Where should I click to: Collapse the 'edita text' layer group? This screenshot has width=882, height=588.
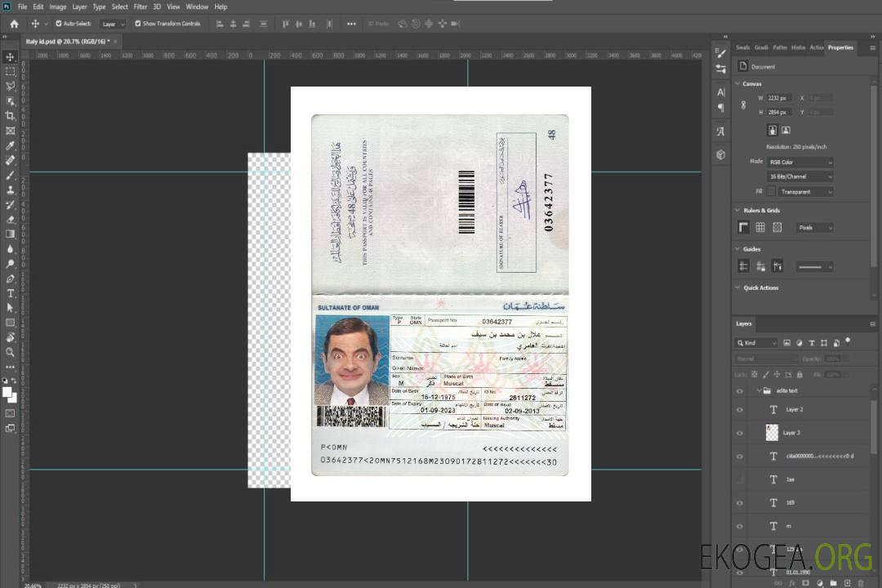(x=759, y=390)
